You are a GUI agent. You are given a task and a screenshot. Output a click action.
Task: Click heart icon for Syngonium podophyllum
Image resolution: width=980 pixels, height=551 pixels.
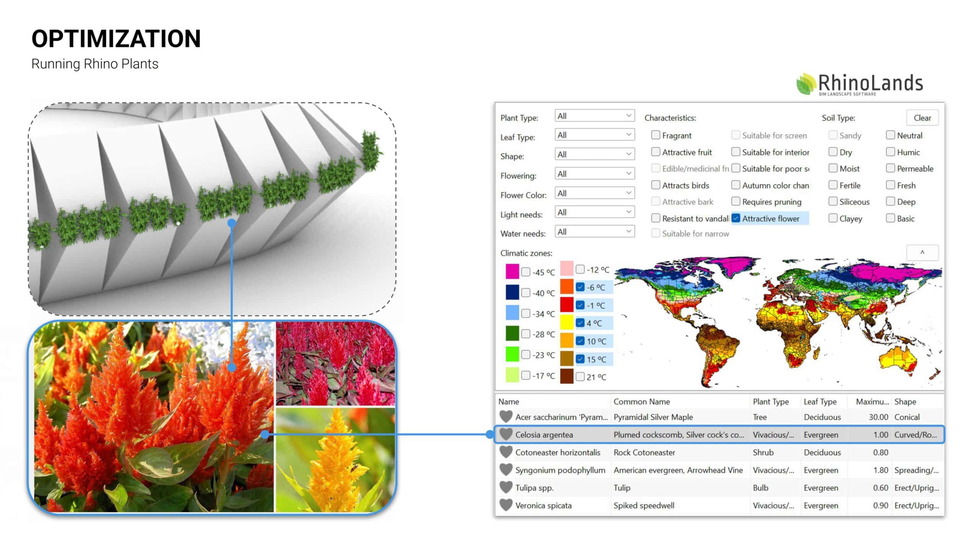[x=506, y=470]
